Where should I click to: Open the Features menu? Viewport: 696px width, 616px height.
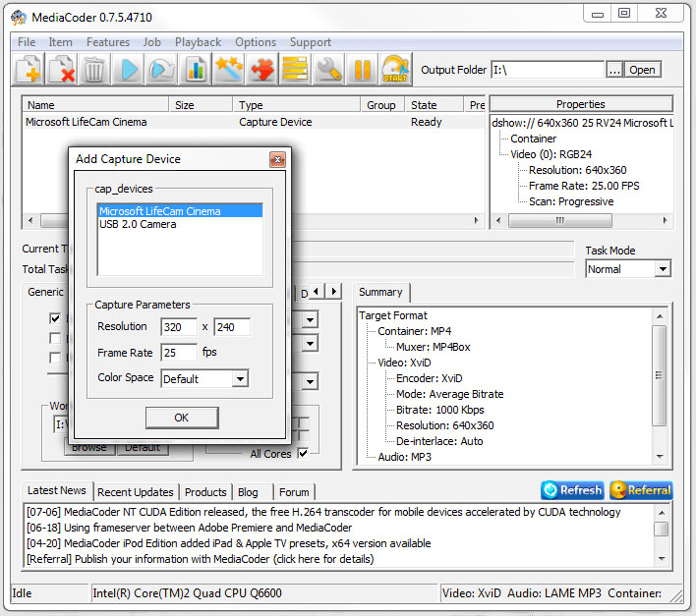click(x=108, y=42)
